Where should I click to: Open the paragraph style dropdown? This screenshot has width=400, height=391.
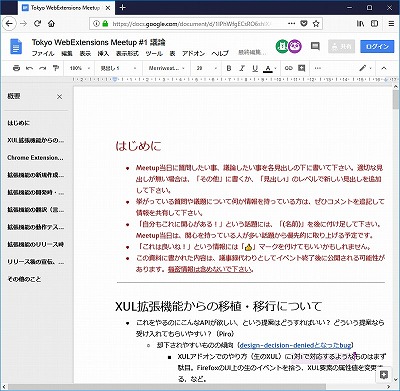pyautogui.click(x=118, y=68)
